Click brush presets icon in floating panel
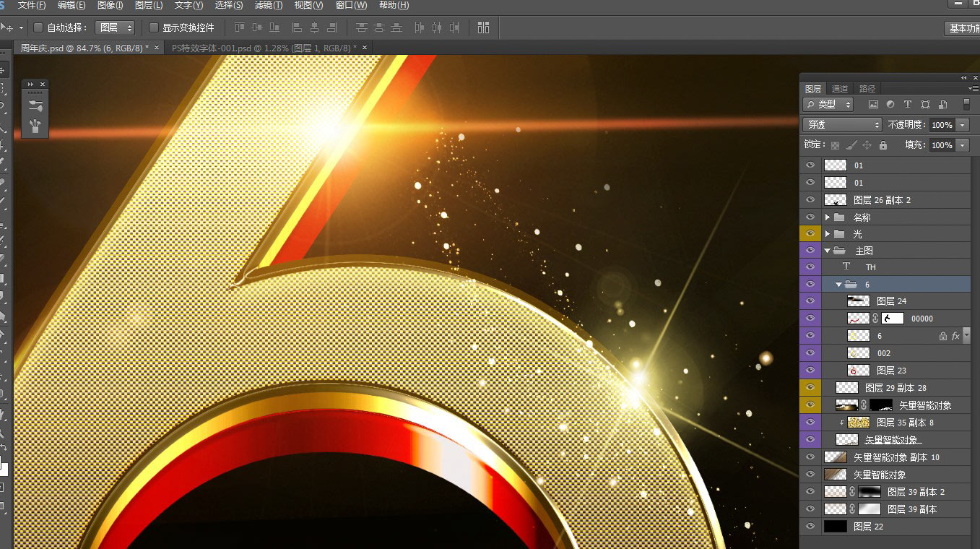 (x=35, y=105)
